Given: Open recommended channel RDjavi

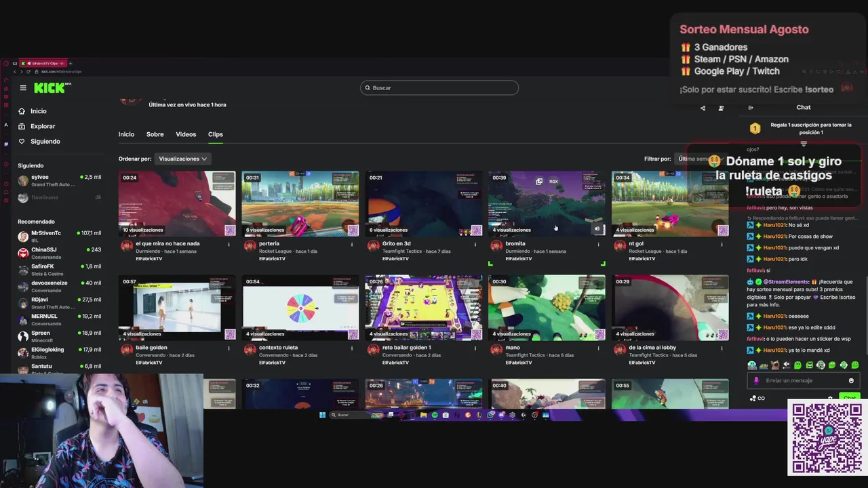Looking at the screenshot, I should 60,303.
